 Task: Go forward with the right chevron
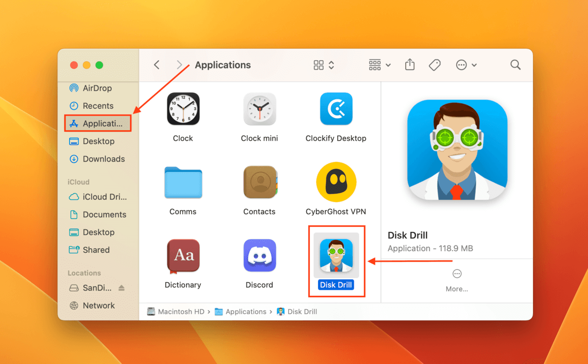[x=179, y=65]
